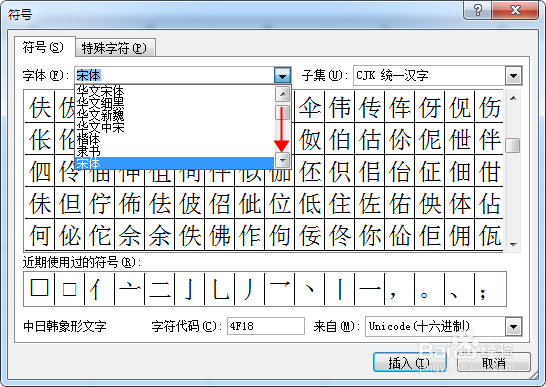Viewport: 546px width, 387px height.
Task: Click font list scrollbar down arrow
Action: tap(282, 160)
